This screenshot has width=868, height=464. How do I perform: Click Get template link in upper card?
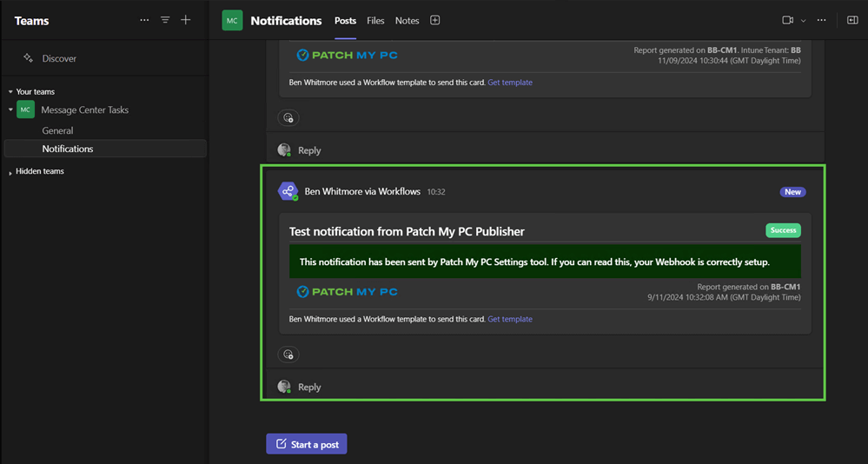coord(510,82)
